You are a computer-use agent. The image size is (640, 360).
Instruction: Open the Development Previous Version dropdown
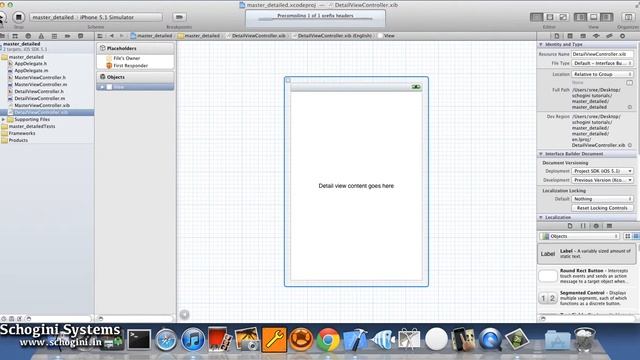(x=602, y=180)
